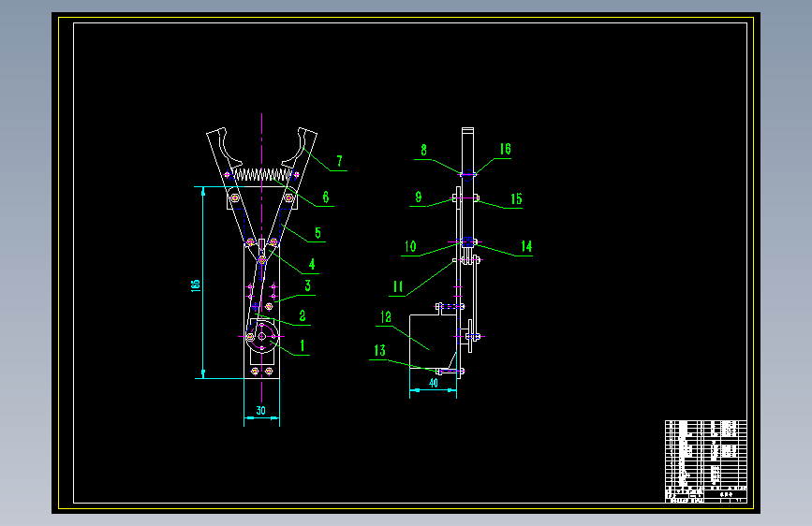Select callout number 8 in the side view
The width and height of the screenshot is (812, 526).
tap(423, 150)
